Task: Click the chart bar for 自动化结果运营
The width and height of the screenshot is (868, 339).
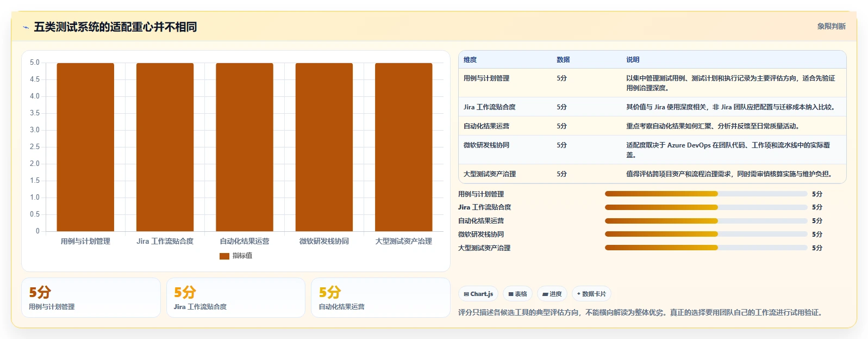Action: 245,147
